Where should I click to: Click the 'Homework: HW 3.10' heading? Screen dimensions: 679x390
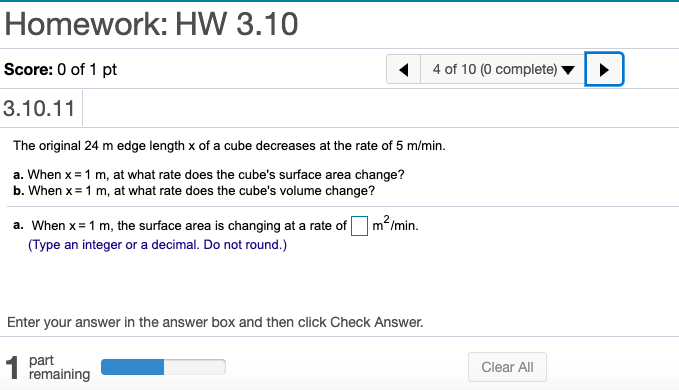[x=151, y=24]
